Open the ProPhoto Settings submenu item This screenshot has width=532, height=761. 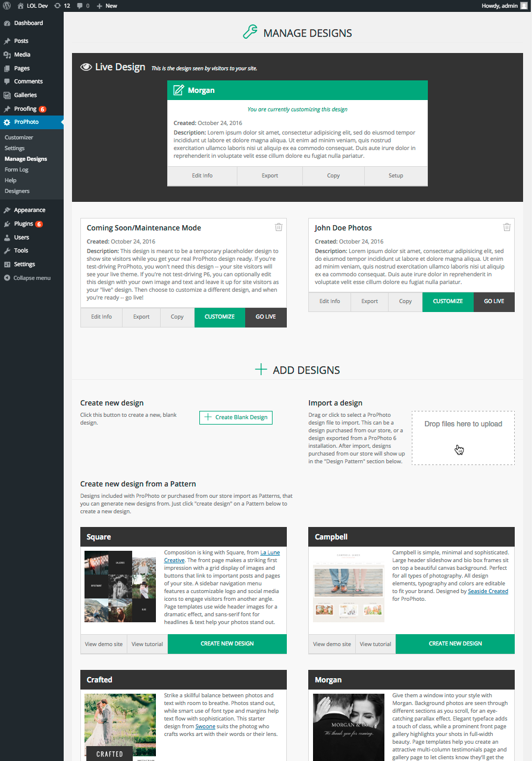click(15, 148)
